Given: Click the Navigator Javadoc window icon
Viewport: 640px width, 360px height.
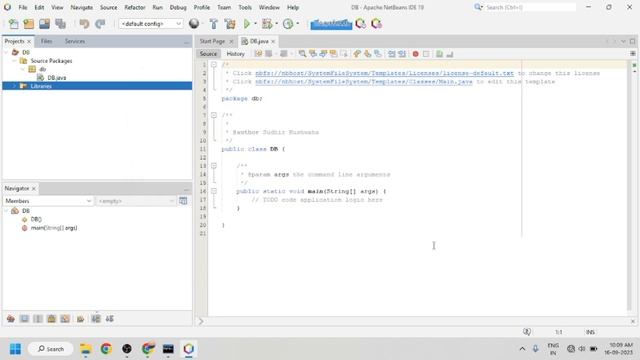Looking at the screenshot, I should pos(183,201).
